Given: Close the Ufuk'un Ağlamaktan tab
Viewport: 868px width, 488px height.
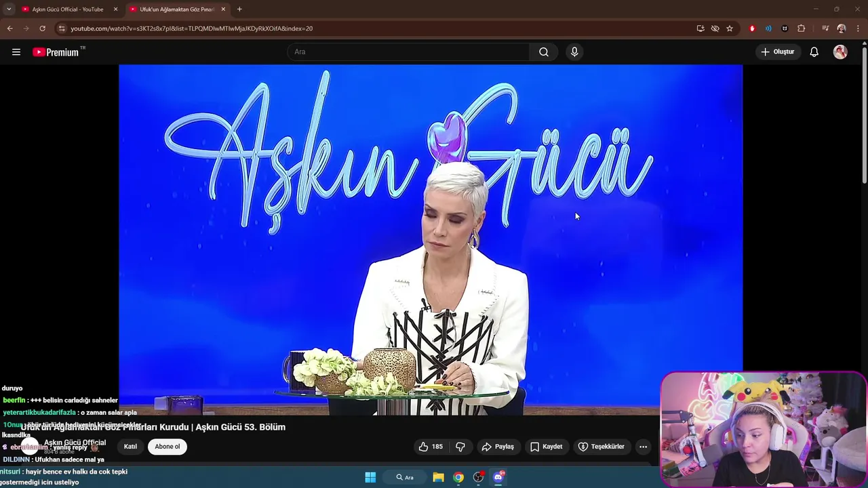Looking at the screenshot, I should pyautogui.click(x=223, y=9).
